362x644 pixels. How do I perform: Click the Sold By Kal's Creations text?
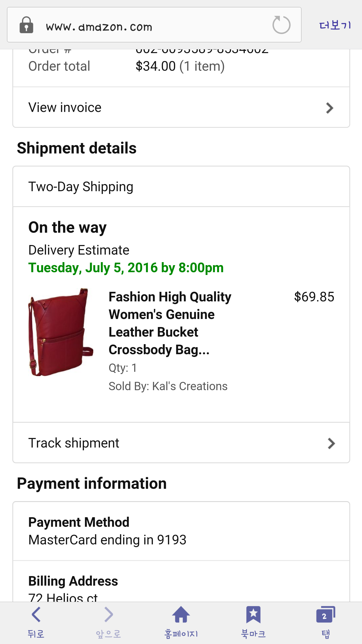point(168,386)
